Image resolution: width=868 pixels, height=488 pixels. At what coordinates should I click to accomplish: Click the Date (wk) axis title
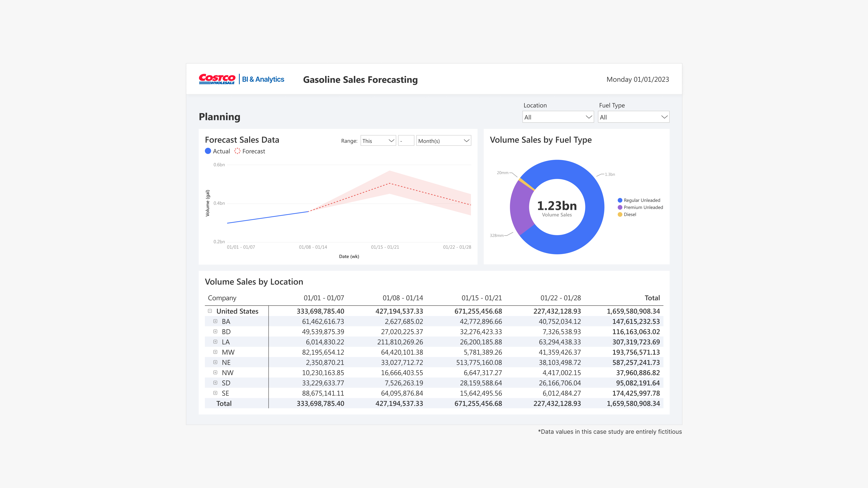(x=349, y=256)
